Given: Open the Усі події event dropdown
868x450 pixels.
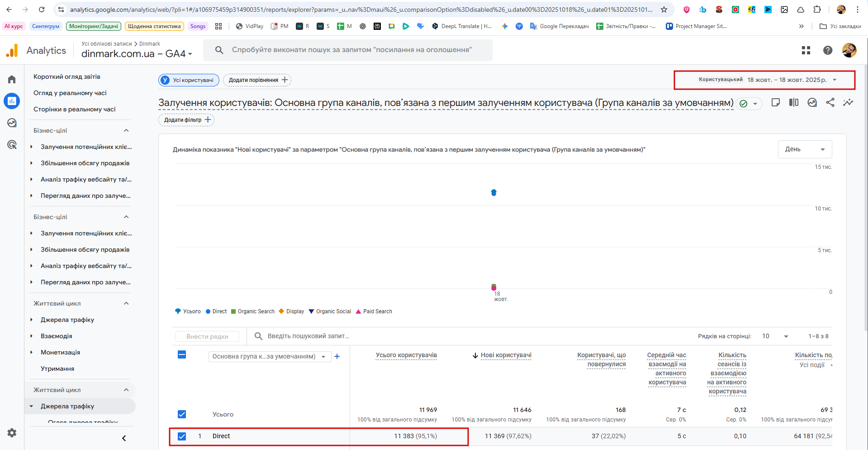Looking at the screenshot, I should tap(816, 365).
